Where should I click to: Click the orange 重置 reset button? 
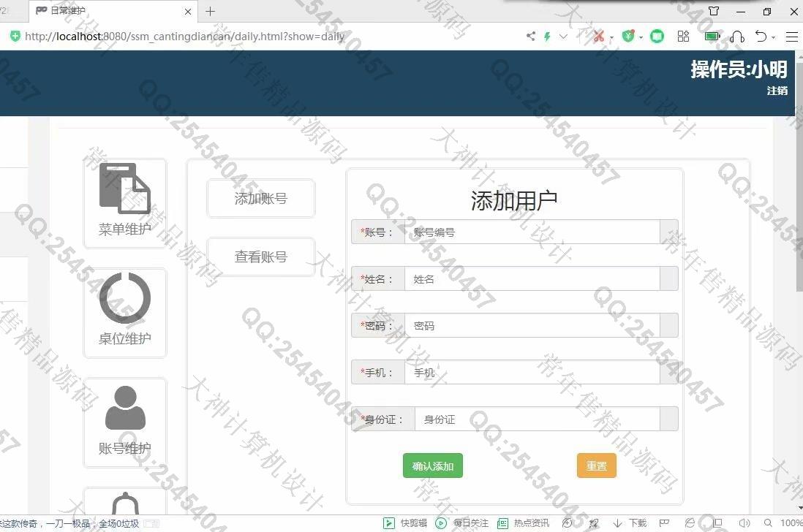click(x=597, y=466)
